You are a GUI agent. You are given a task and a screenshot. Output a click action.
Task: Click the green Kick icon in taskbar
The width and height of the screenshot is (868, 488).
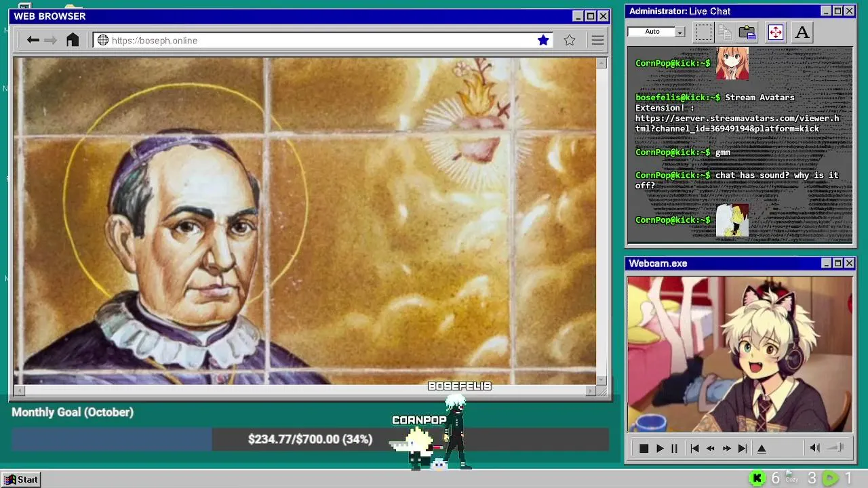(757, 479)
